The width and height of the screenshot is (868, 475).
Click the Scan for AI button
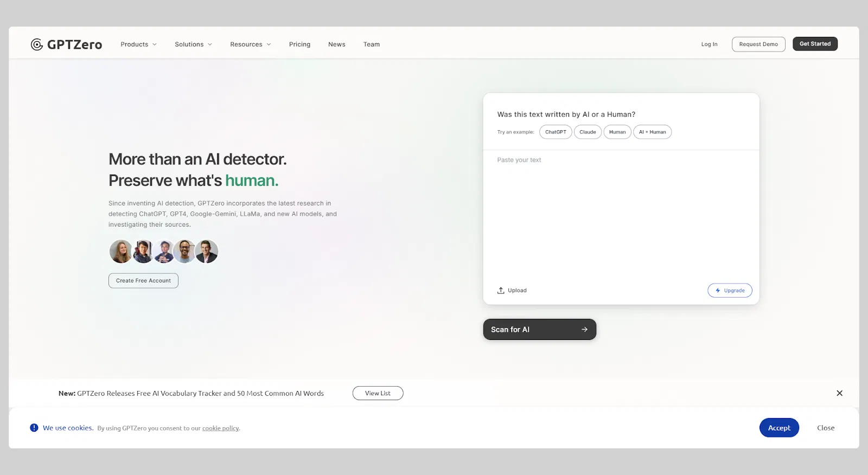click(540, 330)
